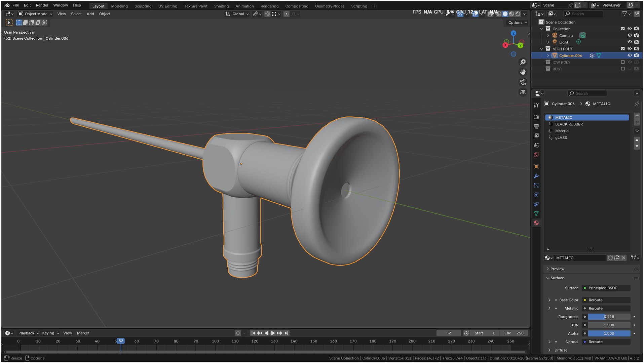The height and width of the screenshot is (363, 644).
Task: Open the Modifiers properties tab
Action: pyautogui.click(x=536, y=176)
